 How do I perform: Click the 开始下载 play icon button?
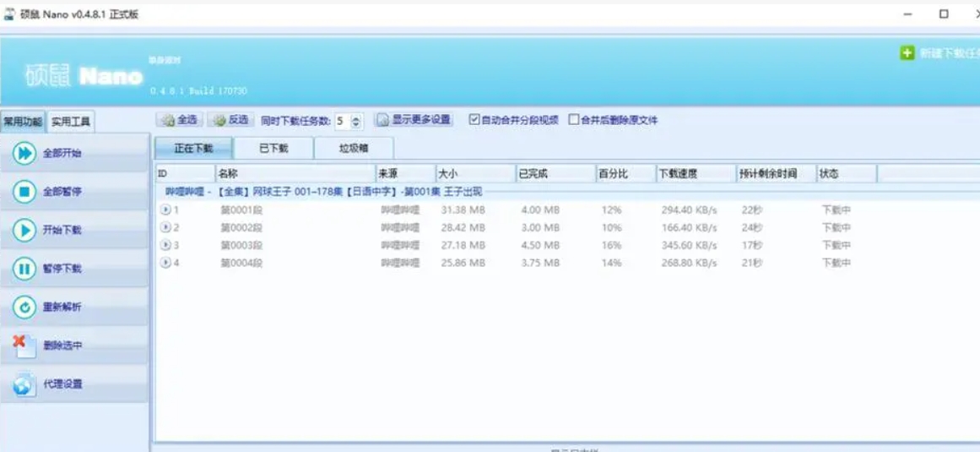click(x=24, y=230)
